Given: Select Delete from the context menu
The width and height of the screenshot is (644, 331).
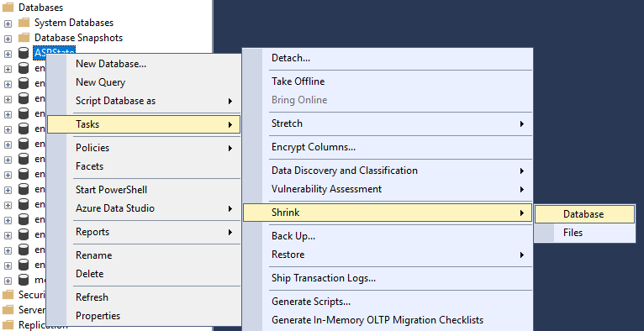Looking at the screenshot, I should click(x=144, y=274).
